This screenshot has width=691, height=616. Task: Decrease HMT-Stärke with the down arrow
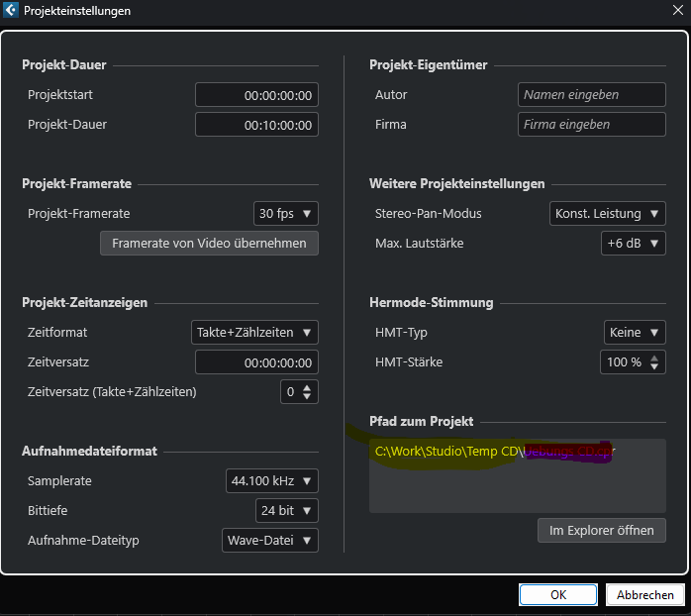654,366
